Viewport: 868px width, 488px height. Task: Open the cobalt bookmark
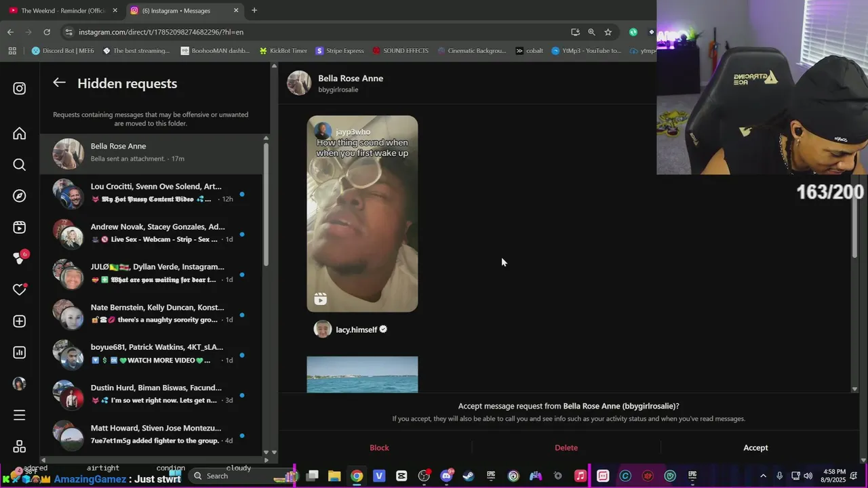tap(529, 51)
